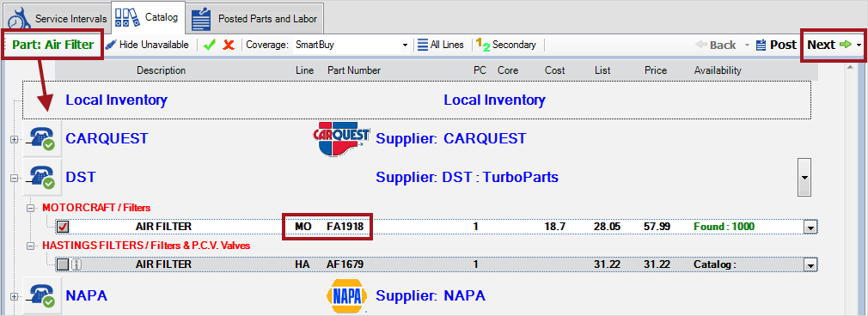Click the List column header

(602, 70)
